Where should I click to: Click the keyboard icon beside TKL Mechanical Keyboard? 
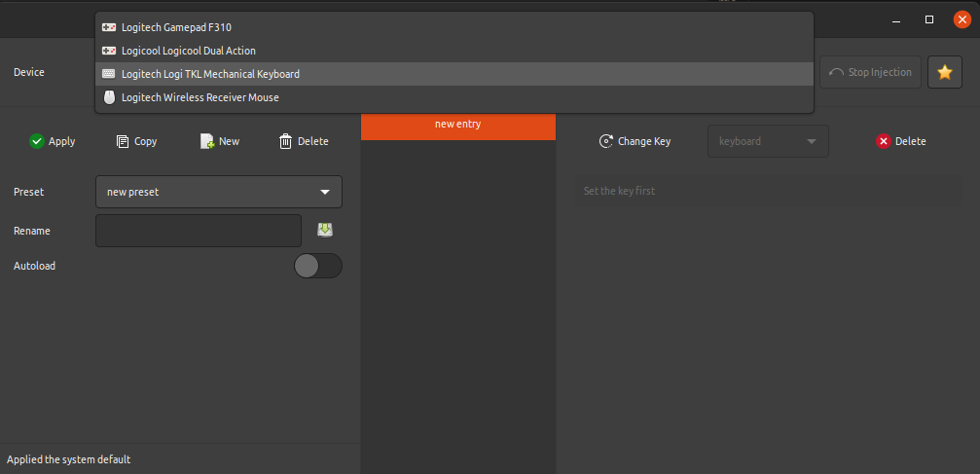click(x=109, y=74)
